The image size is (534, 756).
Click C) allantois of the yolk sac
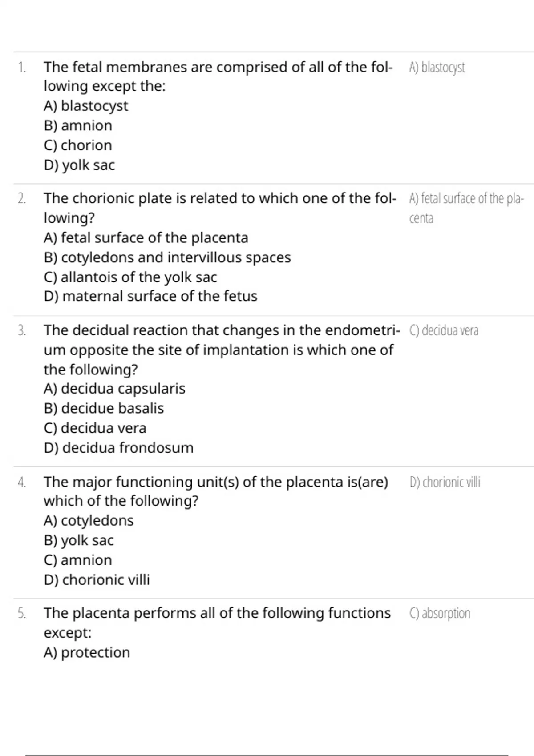coord(130,277)
